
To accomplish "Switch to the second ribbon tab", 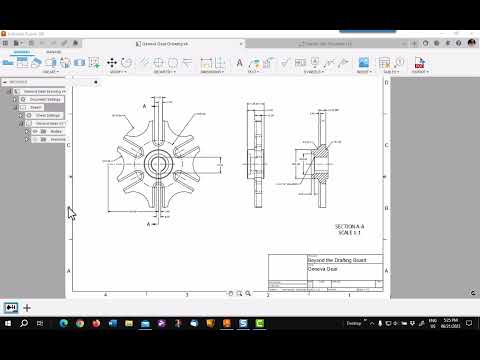I will (53, 52).
